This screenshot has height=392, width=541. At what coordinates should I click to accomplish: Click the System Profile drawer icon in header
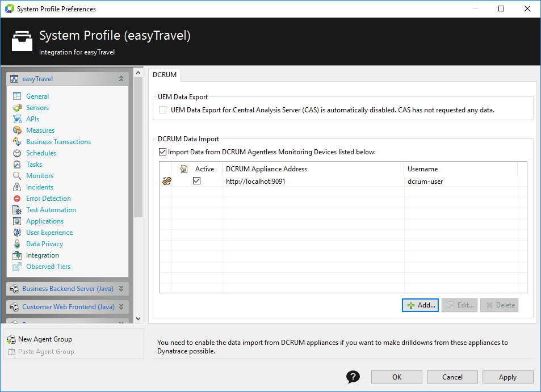(22, 41)
